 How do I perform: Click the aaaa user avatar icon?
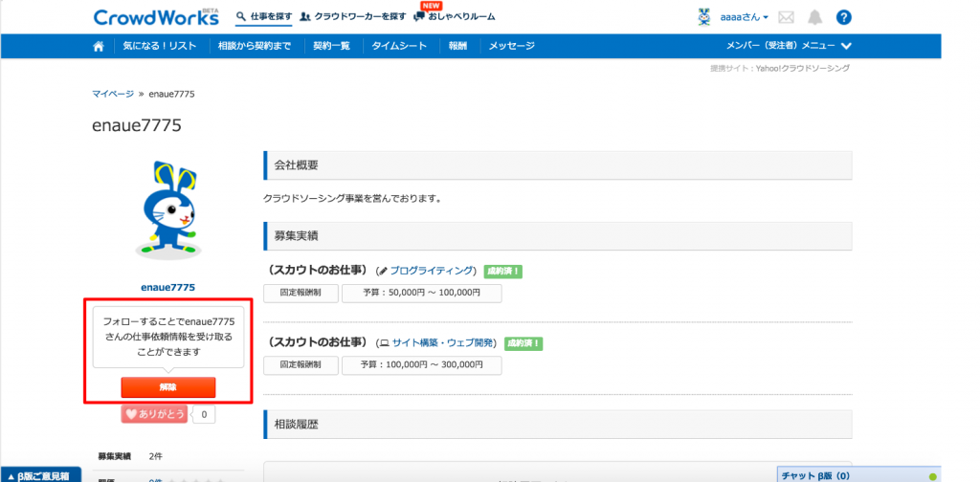tap(704, 17)
